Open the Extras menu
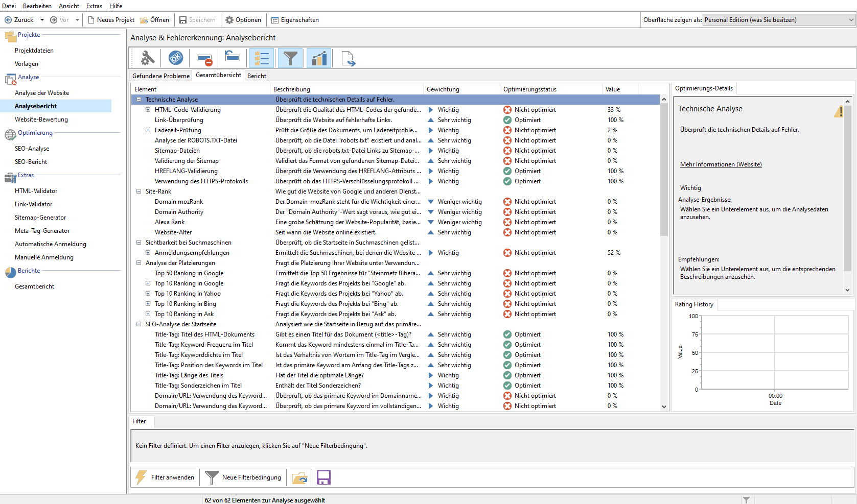 tap(94, 6)
